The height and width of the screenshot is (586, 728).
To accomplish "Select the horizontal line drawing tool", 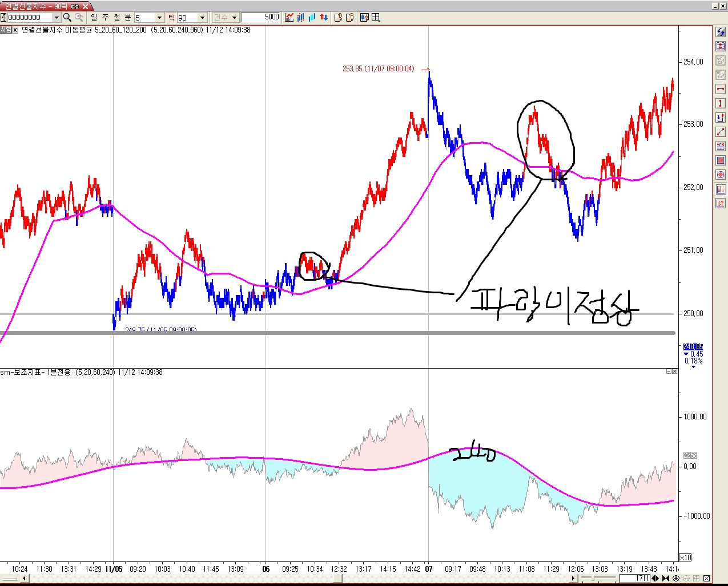I will coord(721,89).
